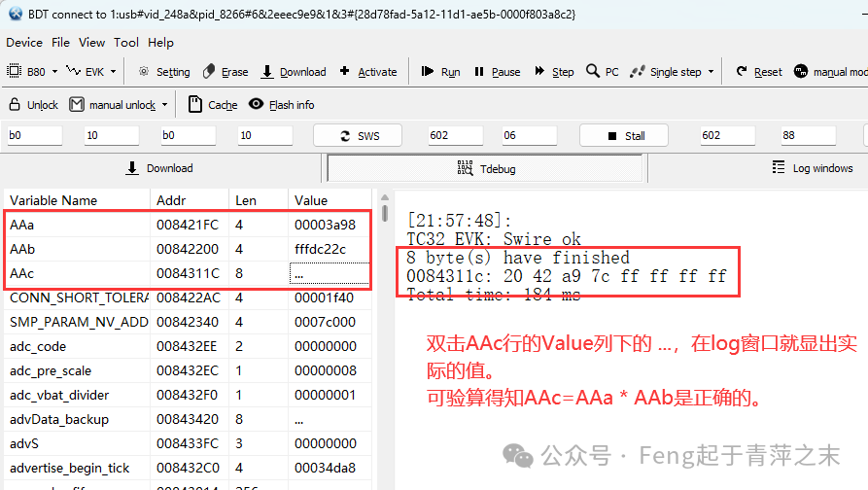Click the Cache clipboard icon

[194, 104]
